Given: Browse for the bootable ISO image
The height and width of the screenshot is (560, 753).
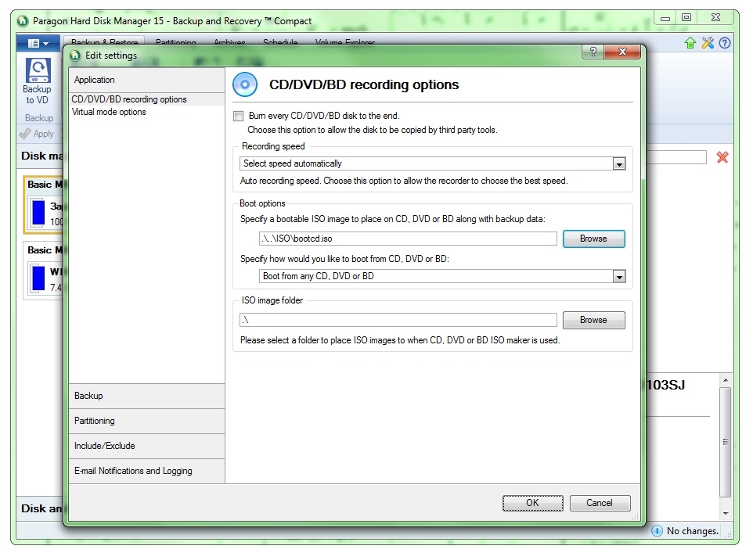Looking at the screenshot, I should [593, 239].
